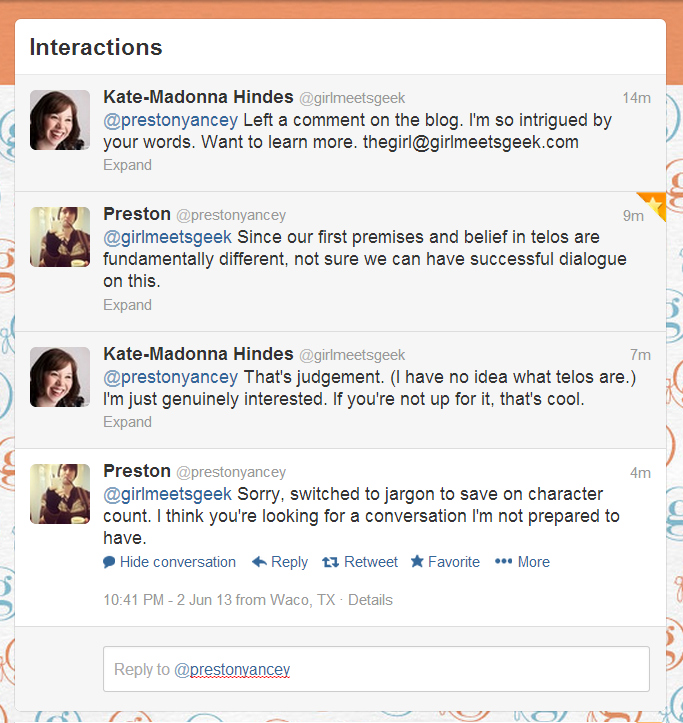The height and width of the screenshot is (723, 683).
Task: Click @girlmeetsgeek mention in the 9m tweet
Action: [x=167, y=237]
